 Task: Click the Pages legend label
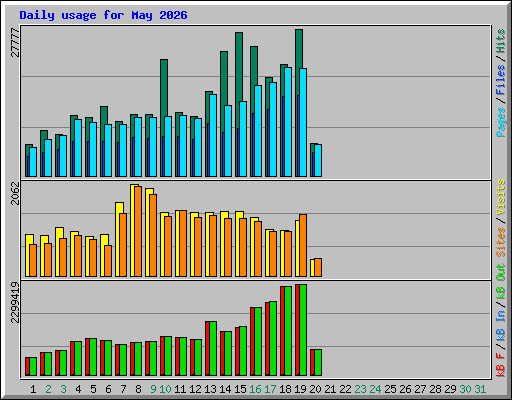(500, 122)
